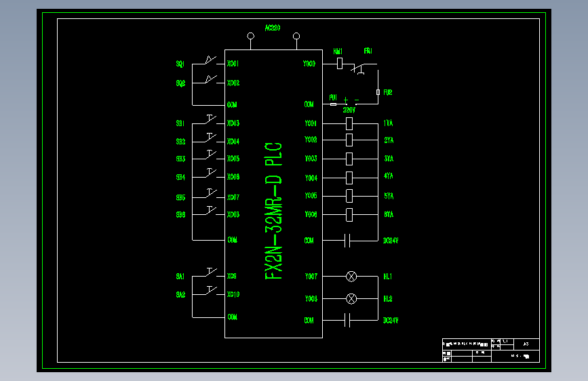588x381 pixels.
Task: Click the DC24V label below the YA solenoids
Action: point(391,241)
